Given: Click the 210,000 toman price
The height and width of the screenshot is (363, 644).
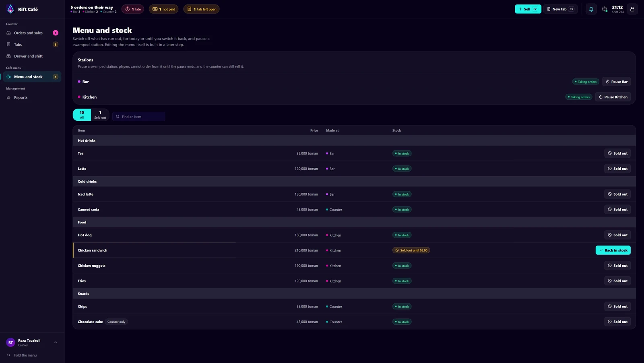Looking at the screenshot, I should click(306, 250).
